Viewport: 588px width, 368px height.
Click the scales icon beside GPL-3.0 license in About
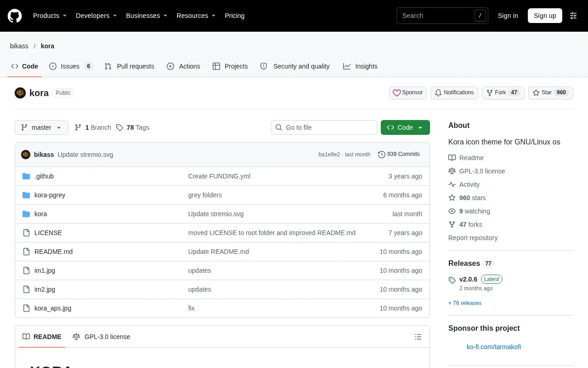[x=452, y=171]
